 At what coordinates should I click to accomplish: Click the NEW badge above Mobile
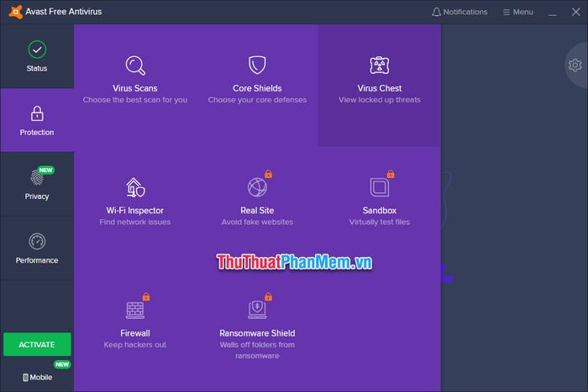(62, 364)
